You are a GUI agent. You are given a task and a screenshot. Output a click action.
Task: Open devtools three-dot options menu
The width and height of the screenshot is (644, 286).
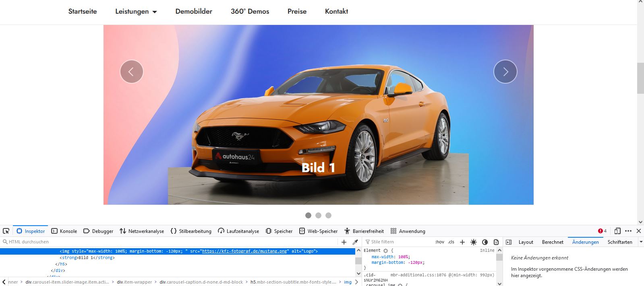(628, 231)
